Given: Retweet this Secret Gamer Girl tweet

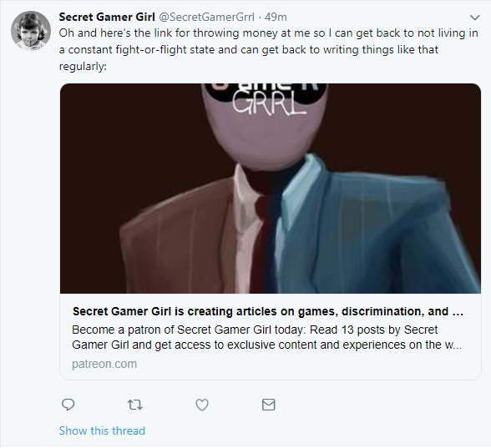Looking at the screenshot, I should pyautogui.click(x=135, y=405).
